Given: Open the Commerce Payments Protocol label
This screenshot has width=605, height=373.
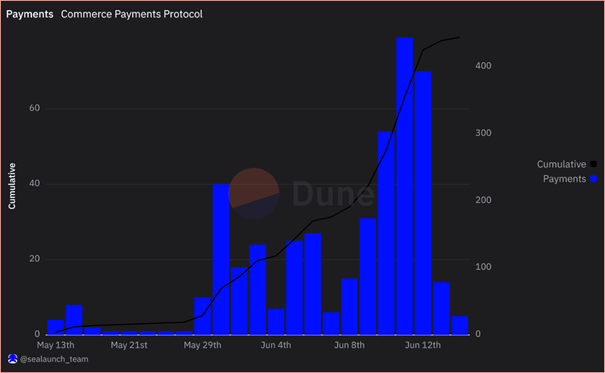Looking at the screenshot, I should [132, 14].
